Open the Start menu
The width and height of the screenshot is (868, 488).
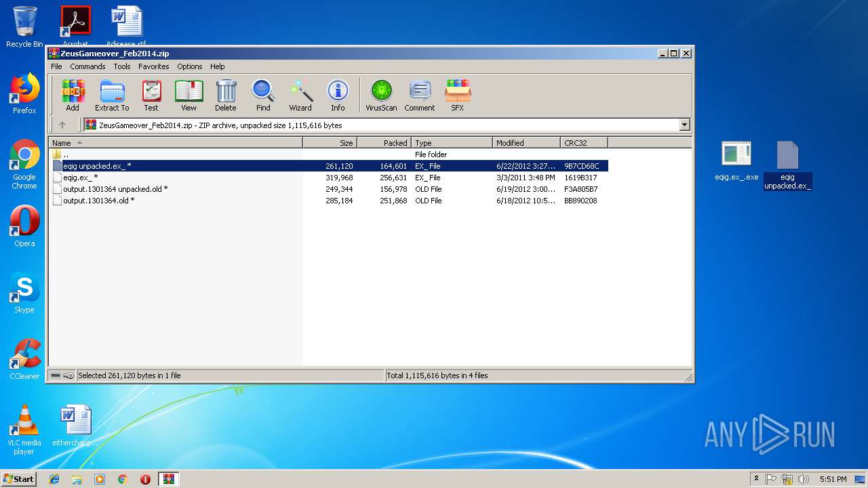pos(18,479)
